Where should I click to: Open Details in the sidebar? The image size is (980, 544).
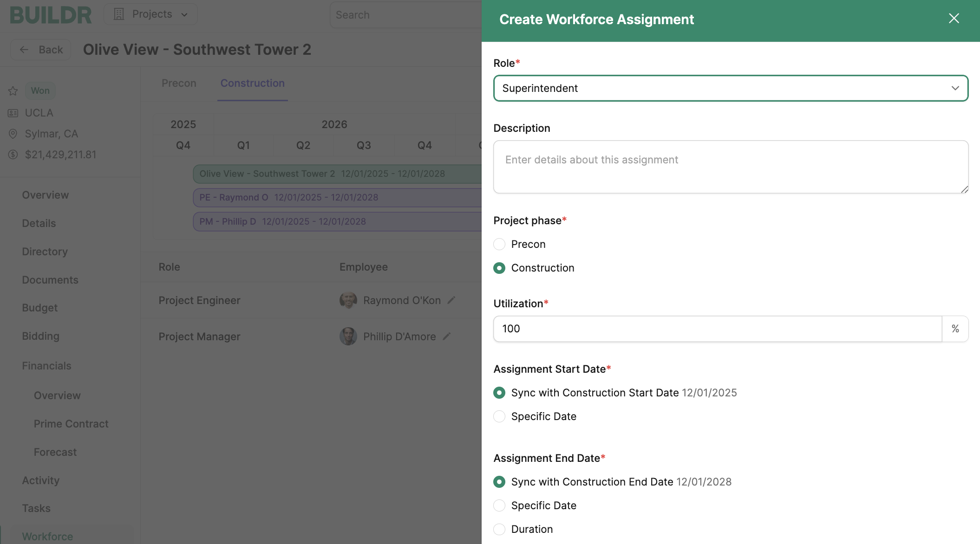tap(39, 223)
